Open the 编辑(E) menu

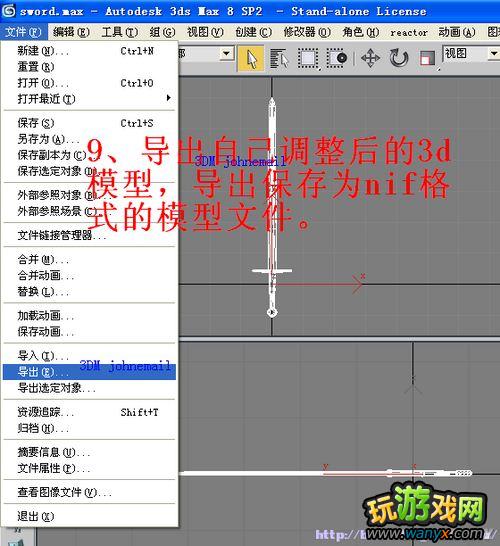(71, 32)
